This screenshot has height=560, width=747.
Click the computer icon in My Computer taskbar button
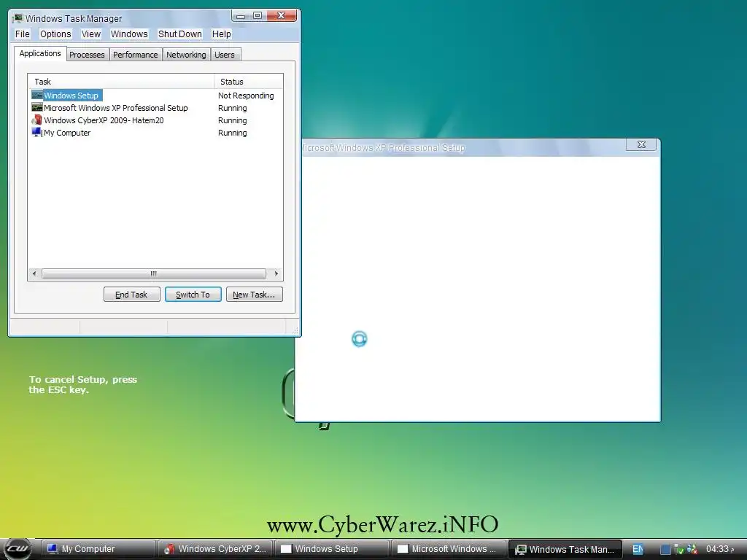coord(53,549)
